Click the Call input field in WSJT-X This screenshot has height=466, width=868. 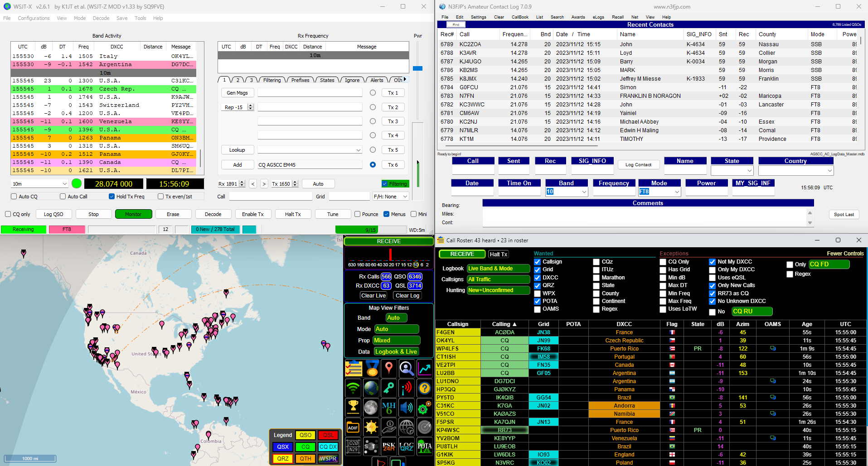tap(271, 196)
